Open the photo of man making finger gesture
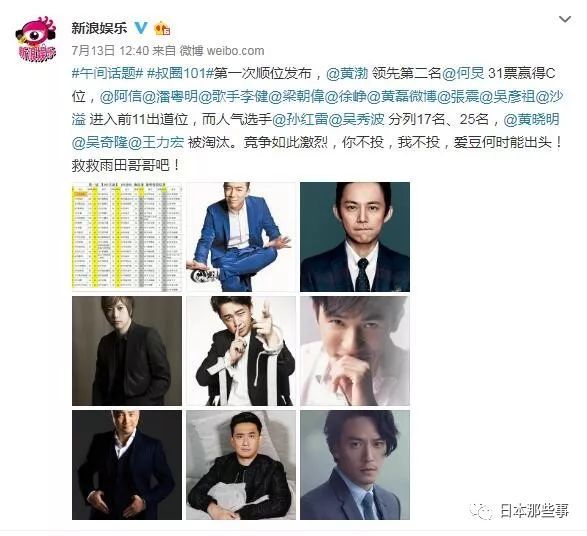Viewport: 587px width, 536px height. tap(241, 351)
